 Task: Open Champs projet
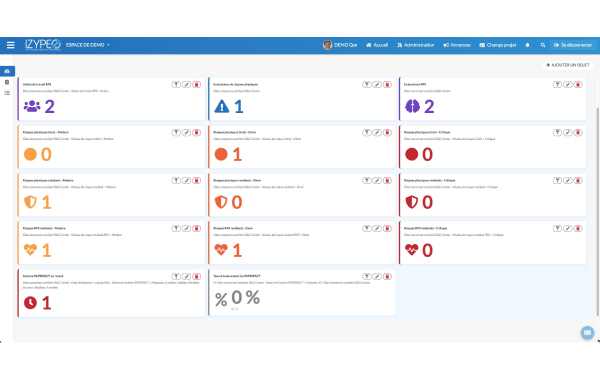(x=498, y=45)
